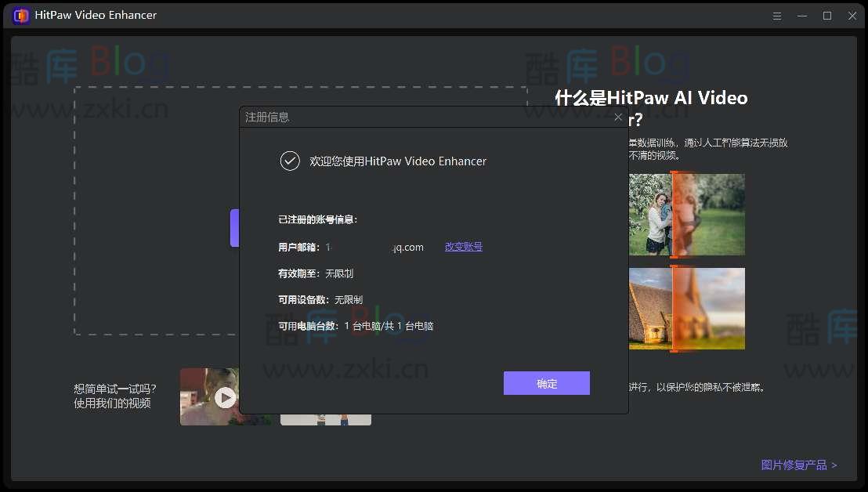This screenshot has height=492, width=868.
Task: Click the play icon on the sample video
Action: click(226, 397)
